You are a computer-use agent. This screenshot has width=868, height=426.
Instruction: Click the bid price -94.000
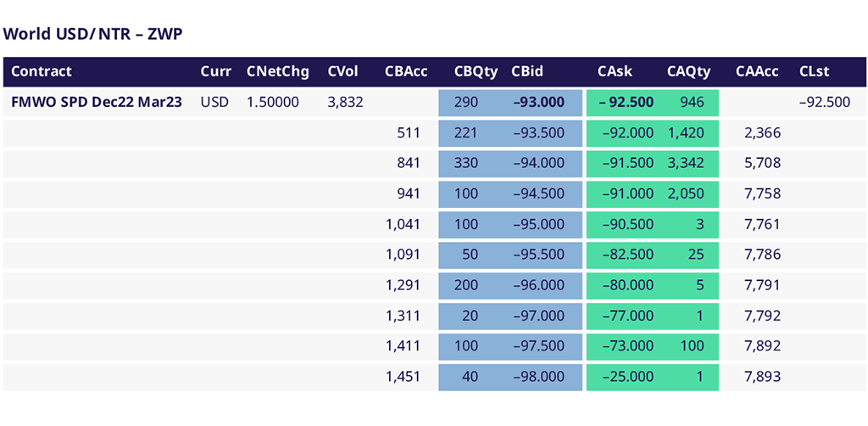[x=539, y=164]
